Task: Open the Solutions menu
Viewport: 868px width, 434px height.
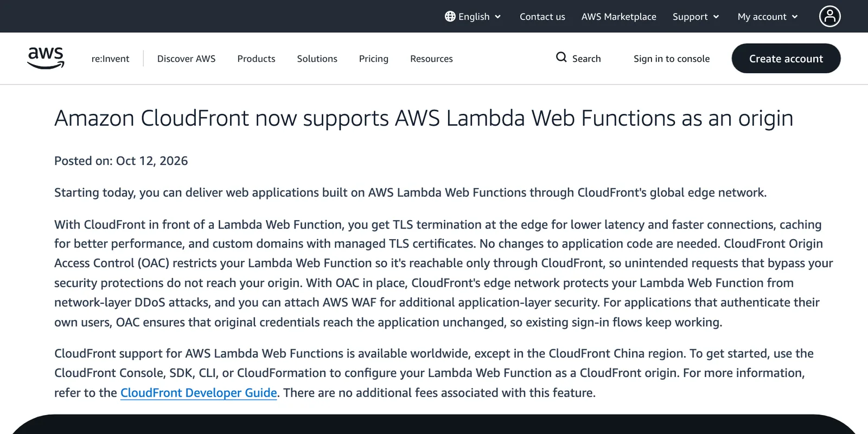Action: click(x=317, y=59)
